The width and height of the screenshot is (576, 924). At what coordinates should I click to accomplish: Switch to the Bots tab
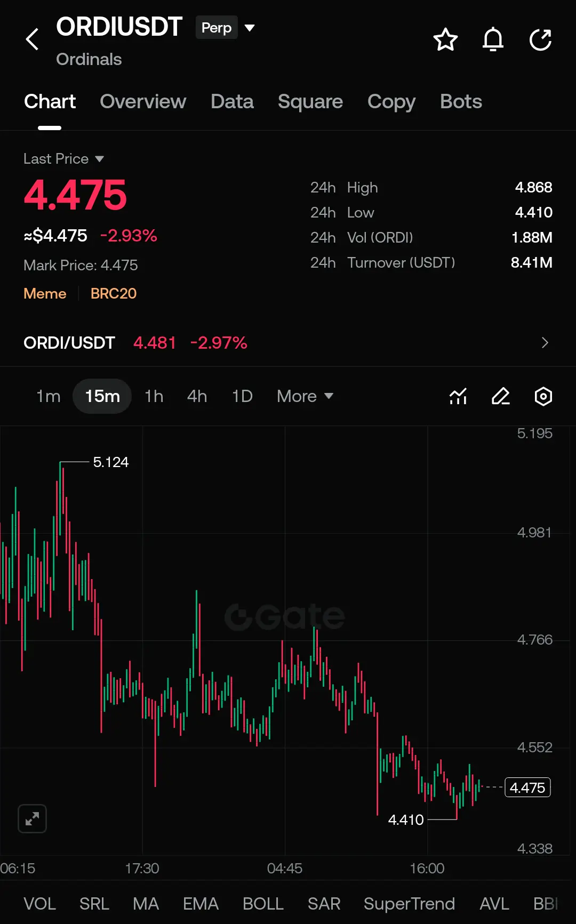pyautogui.click(x=461, y=101)
